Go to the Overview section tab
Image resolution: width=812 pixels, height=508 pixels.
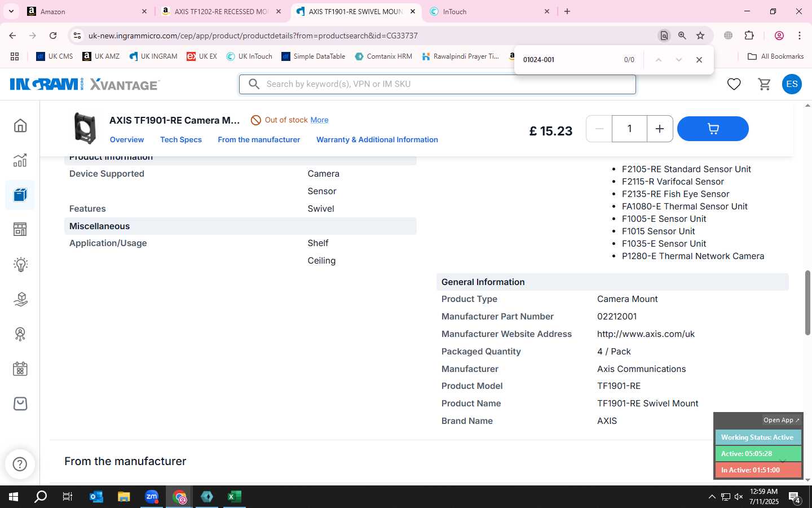pos(127,139)
